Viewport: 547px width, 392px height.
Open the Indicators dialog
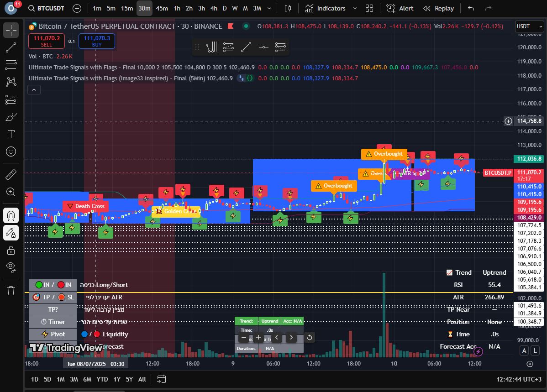(x=325, y=8)
